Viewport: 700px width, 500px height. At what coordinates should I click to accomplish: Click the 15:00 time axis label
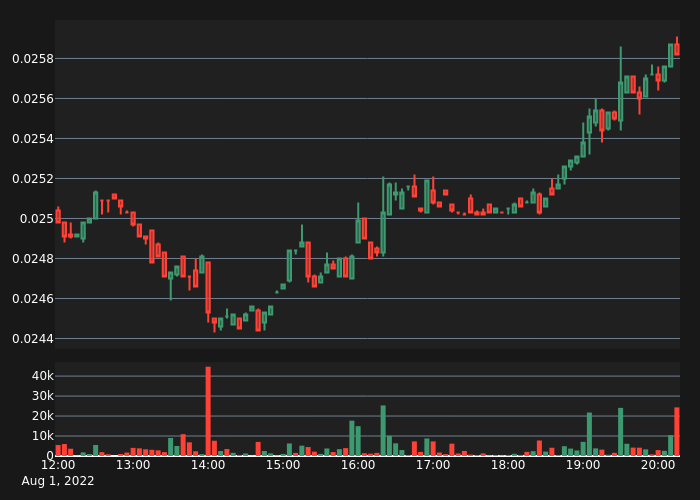pos(283,465)
